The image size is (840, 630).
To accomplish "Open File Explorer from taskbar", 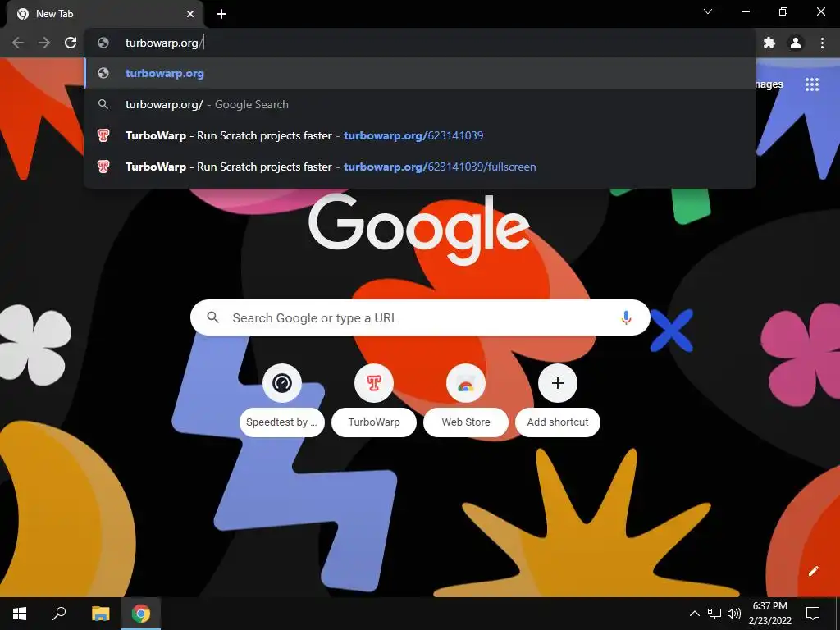I will [100, 614].
